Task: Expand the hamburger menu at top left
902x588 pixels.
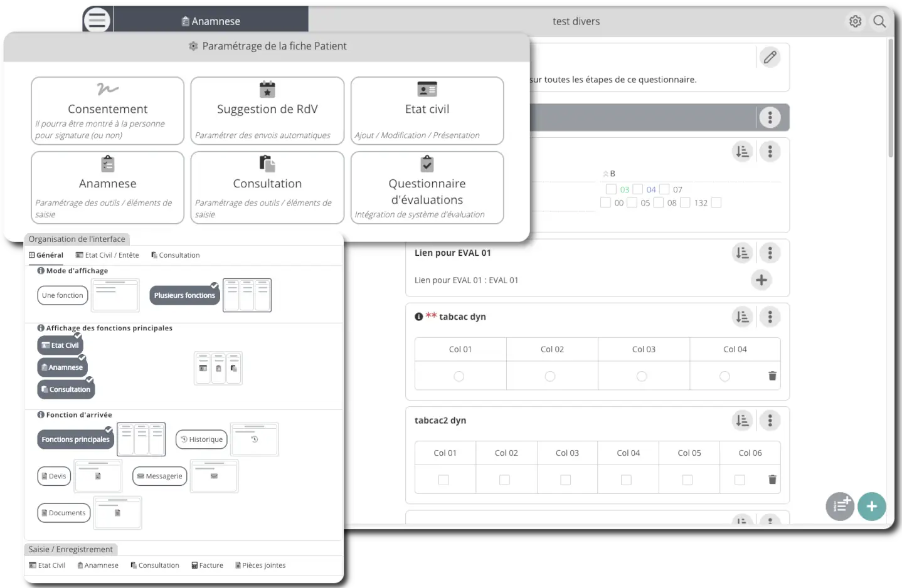Action: pyautogui.click(x=97, y=19)
